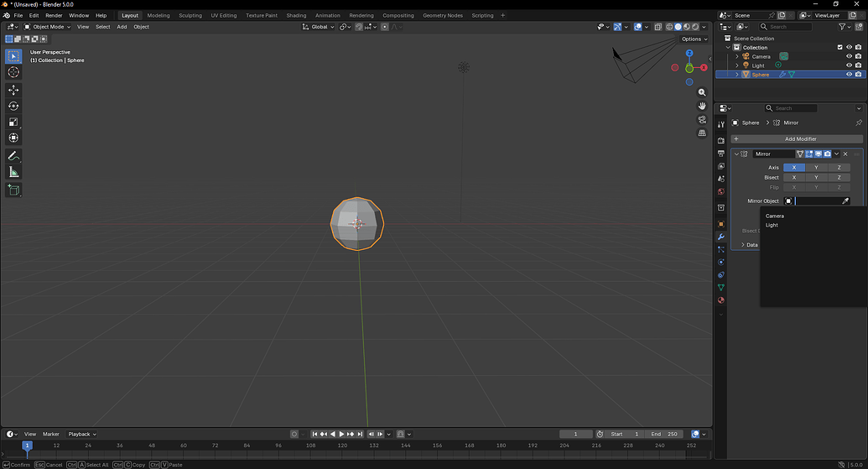
Task: Click the outliner Search field
Action: click(786, 27)
